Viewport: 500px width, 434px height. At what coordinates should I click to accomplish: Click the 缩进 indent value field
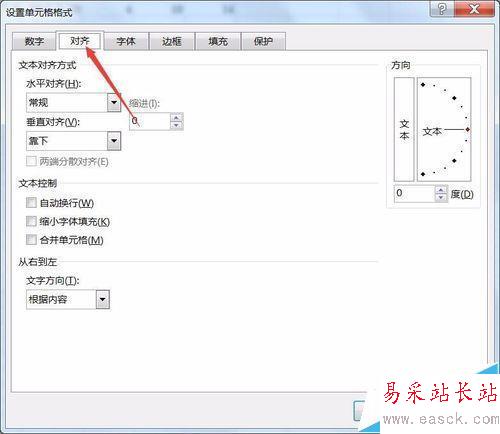coord(150,121)
